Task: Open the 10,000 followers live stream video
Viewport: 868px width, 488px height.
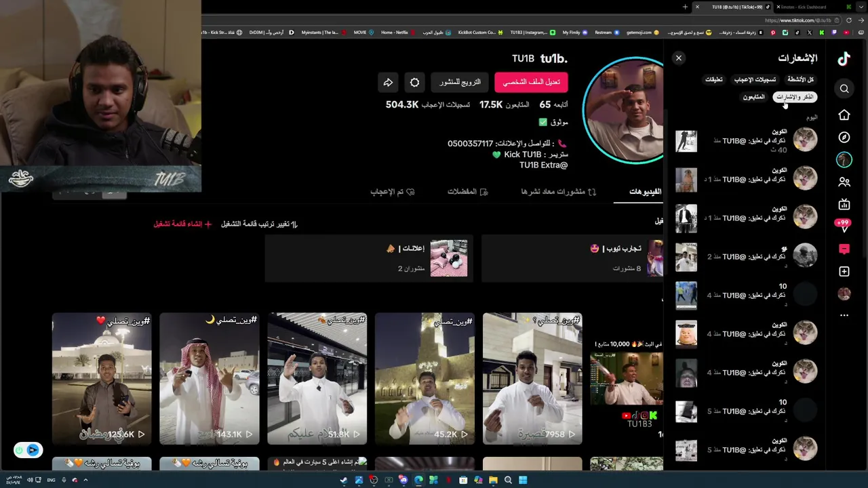Action: pos(627,378)
